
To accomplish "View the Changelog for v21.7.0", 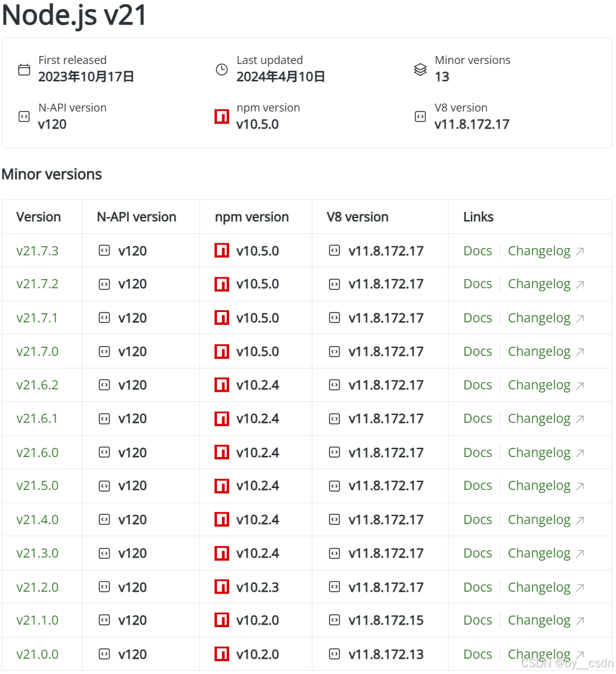I will click(539, 352).
